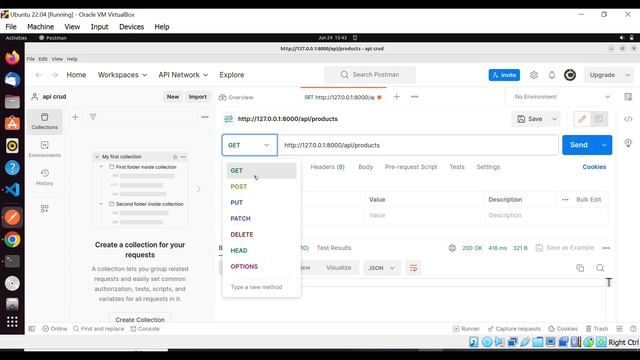Expand the Send button options arrow
This screenshot has width=640, height=360.
604,145
